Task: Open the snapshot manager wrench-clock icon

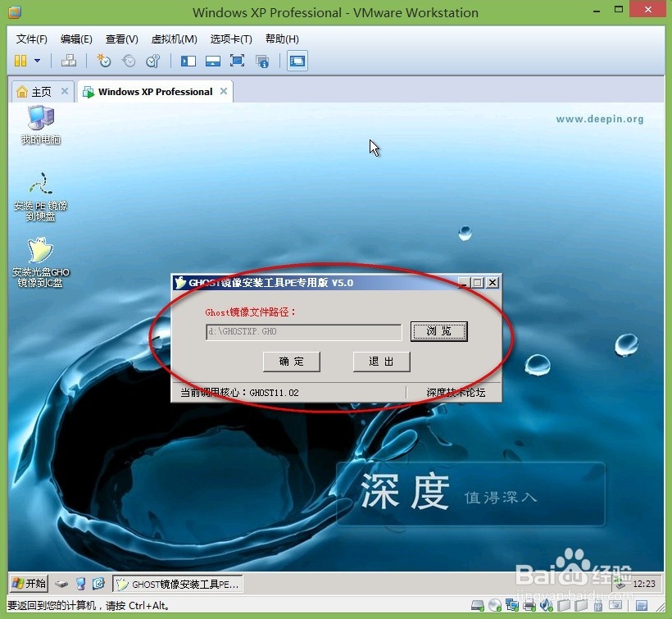Action: click(153, 61)
